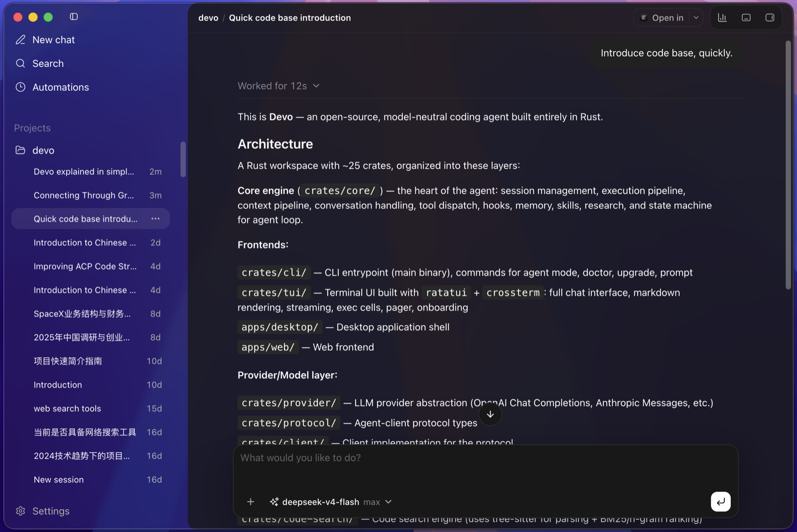Open the 2024技术趋势下的项目... chat
Image resolution: width=797 pixels, height=532 pixels.
click(91, 456)
